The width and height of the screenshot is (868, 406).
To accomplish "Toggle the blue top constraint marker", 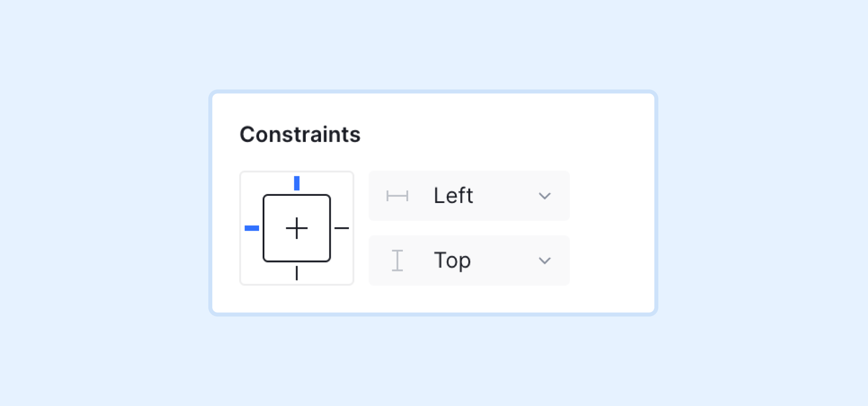I will click(297, 183).
